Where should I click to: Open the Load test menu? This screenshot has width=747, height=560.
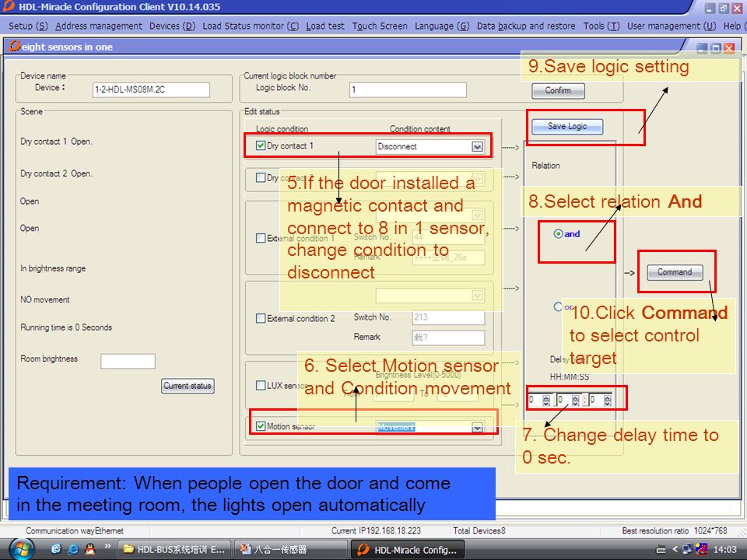point(325,26)
